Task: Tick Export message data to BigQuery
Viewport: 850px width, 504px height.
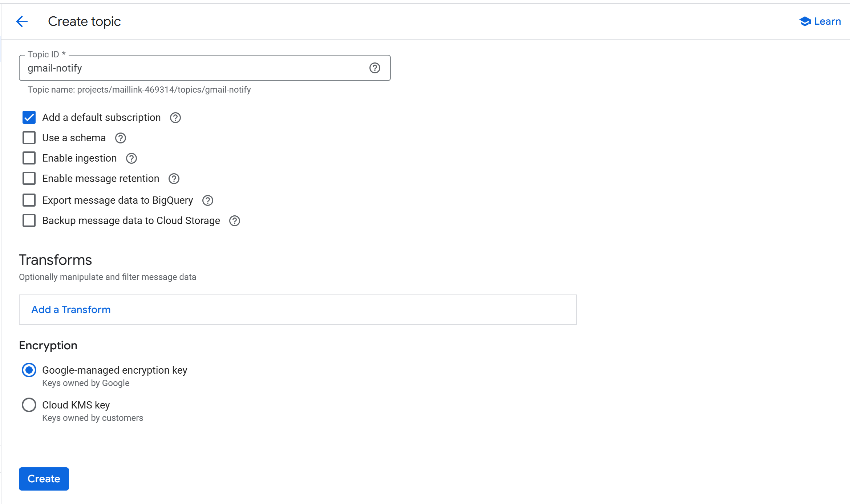Action: [x=29, y=200]
